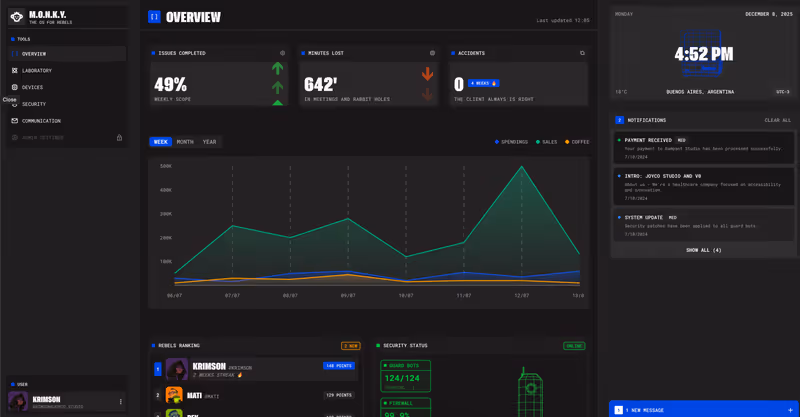The height and width of the screenshot is (417, 800).
Task: Click the 4 Weeks streak badge on Accidents
Action: coord(483,83)
